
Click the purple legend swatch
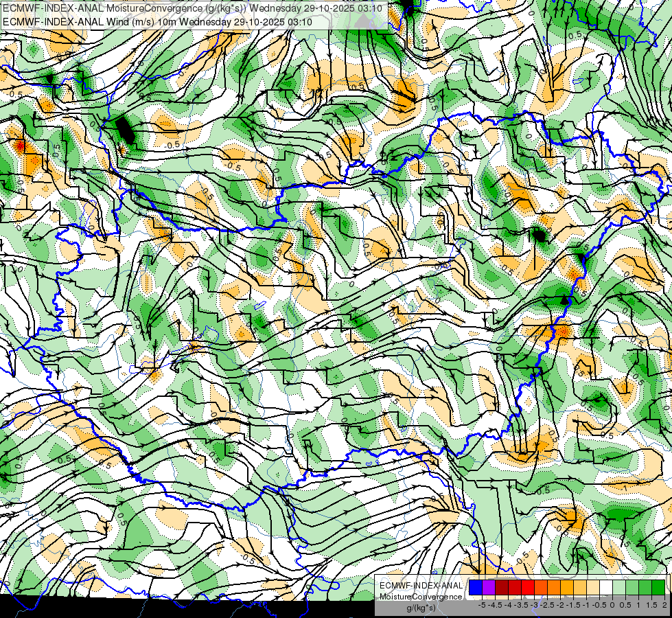click(x=489, y=588)
